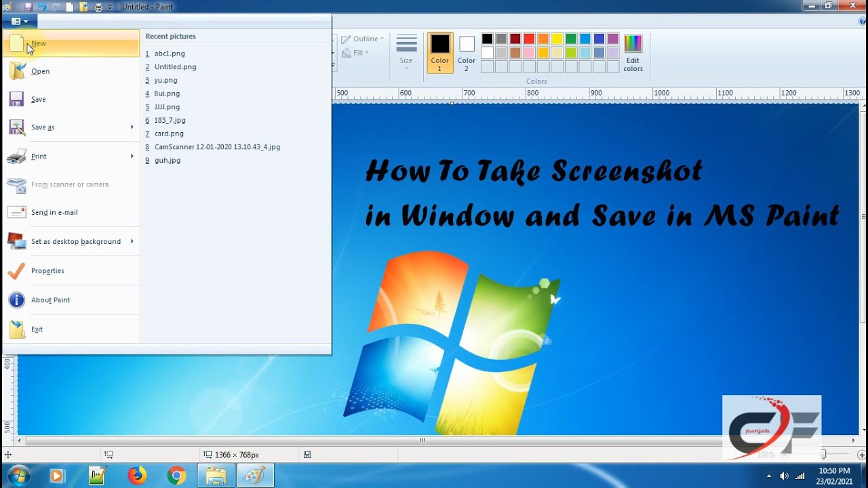Click the volume speaker tray icon

(x=785, y=476)
